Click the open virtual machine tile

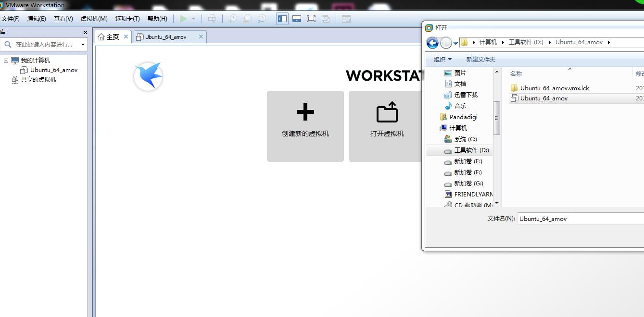387,126
